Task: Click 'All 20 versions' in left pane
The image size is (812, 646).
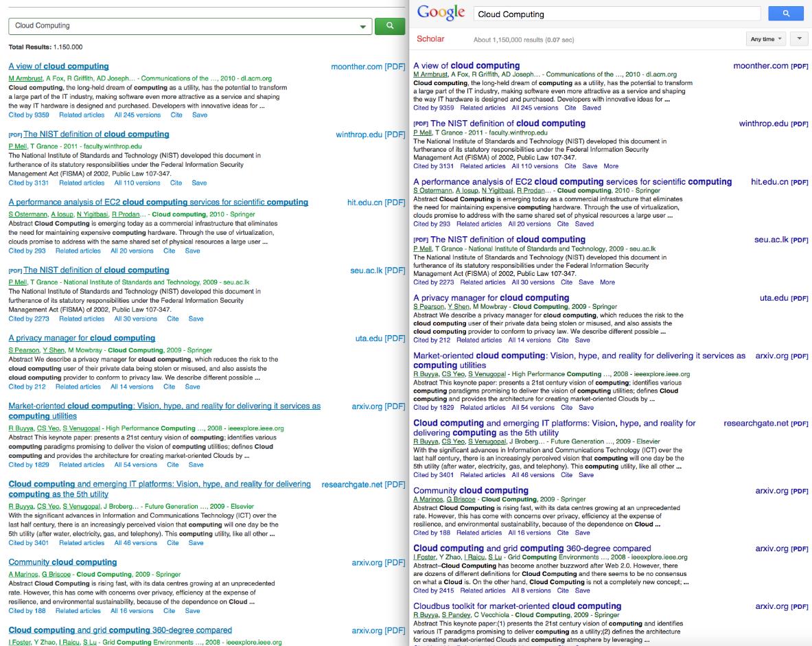Action: pos(132,251)
